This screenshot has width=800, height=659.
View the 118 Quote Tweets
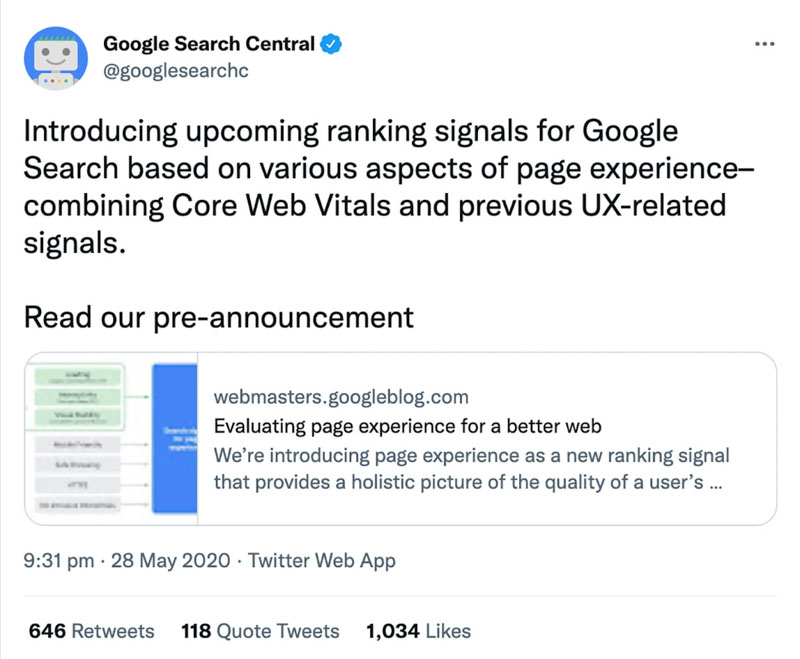pyautogui.click(x=260, y=631)
